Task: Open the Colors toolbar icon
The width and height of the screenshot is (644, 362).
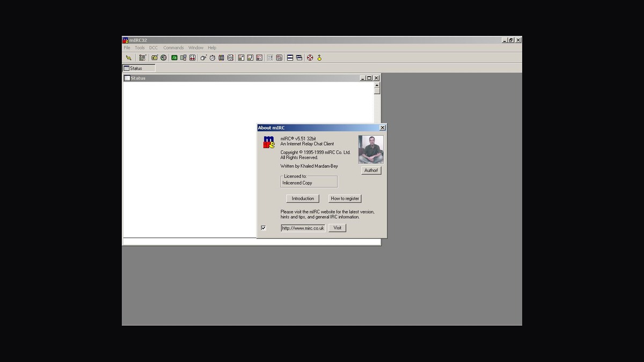Action: (221, 58)
